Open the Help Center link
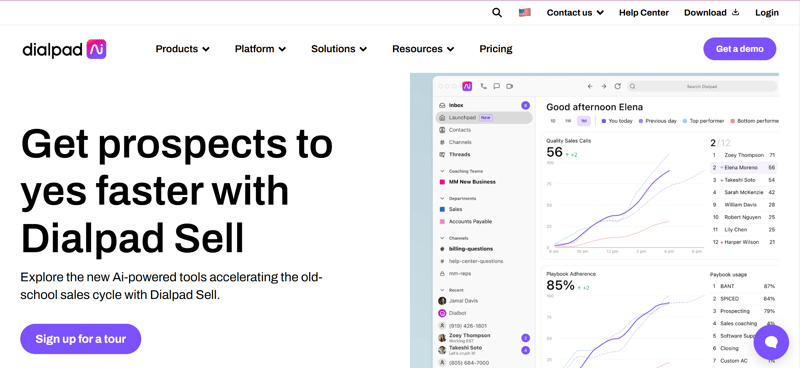Screen dimensions: 800x368 644,13
